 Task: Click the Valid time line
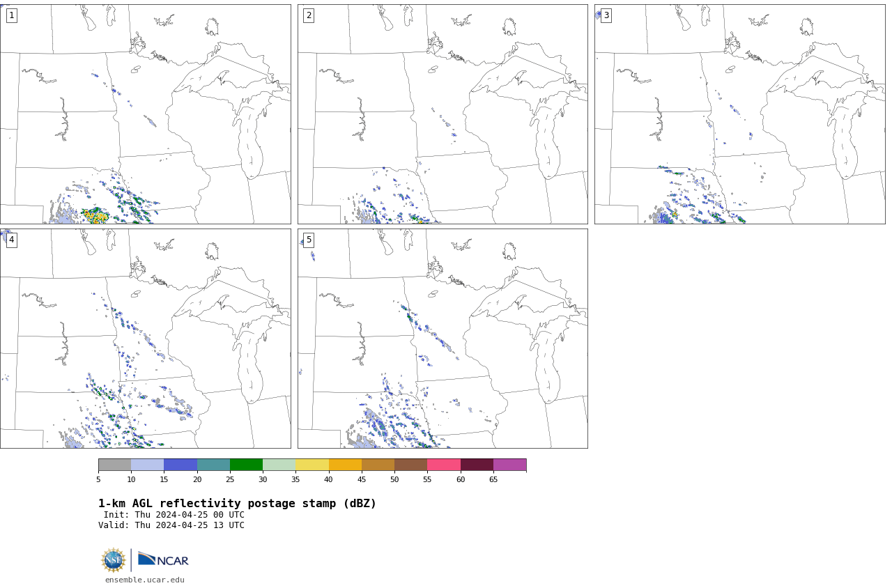pyautogui.click(x=171, y=525)
